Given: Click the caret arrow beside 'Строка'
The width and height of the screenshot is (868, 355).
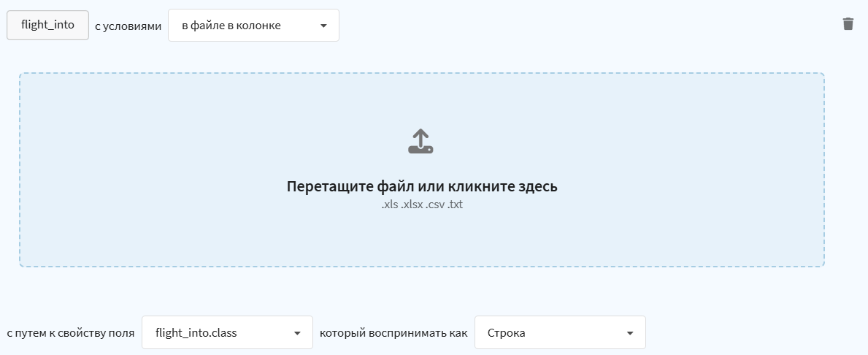Looking at the screenshot, I should 630,333.
